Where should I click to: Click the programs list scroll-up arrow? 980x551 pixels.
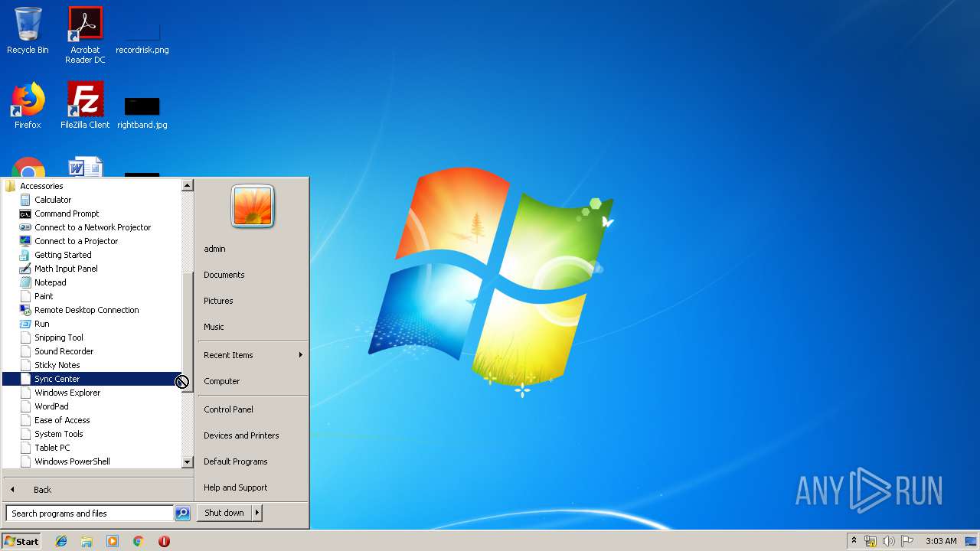pos(187,185)
